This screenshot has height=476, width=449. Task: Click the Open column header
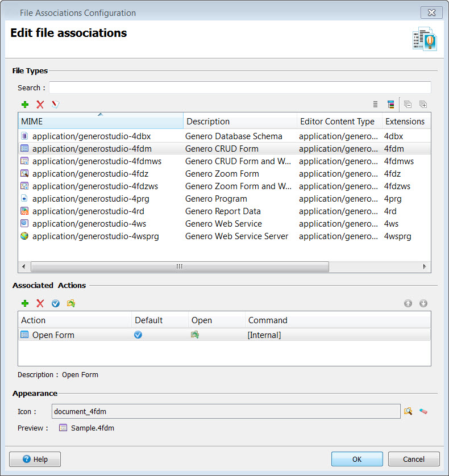217,320
